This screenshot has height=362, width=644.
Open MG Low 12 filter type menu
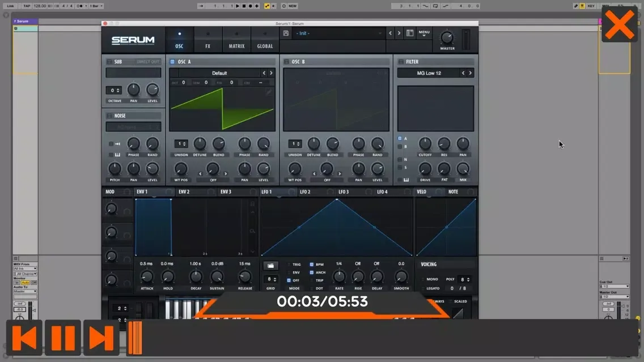pos(429,73)
